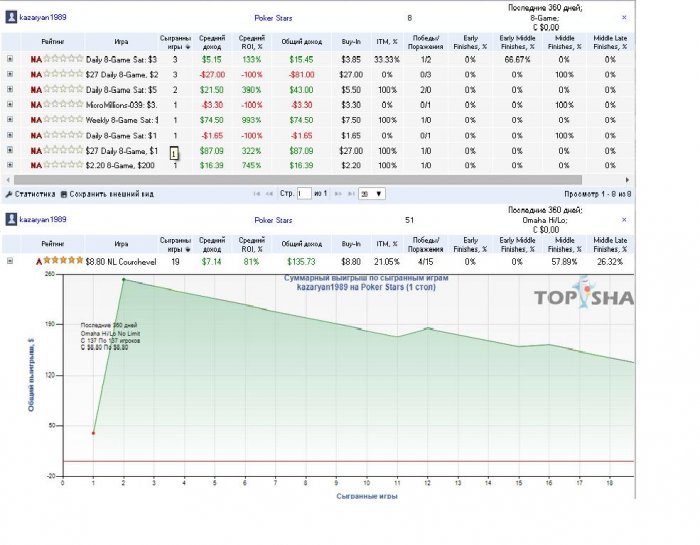Image resolution: width=700 pixels, height=545 pixels.
Task: Expand the $27 Daily 8-Game, $2 row
Action: [x=10, y=74]
